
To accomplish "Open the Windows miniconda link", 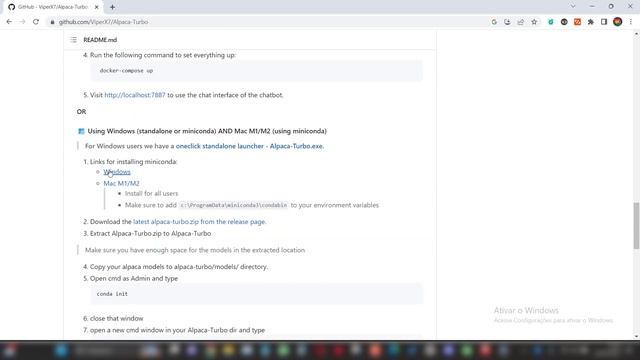I will click(117, 172).
